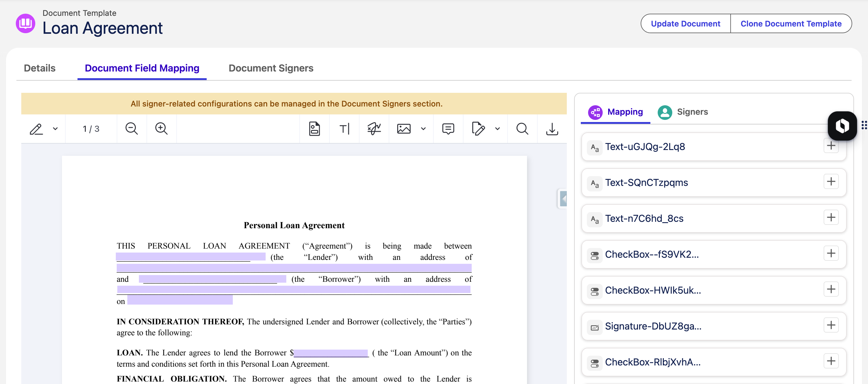Screen dimensions: 868x384
Task: Select the form field document tool
Action: tap(314, 129)
